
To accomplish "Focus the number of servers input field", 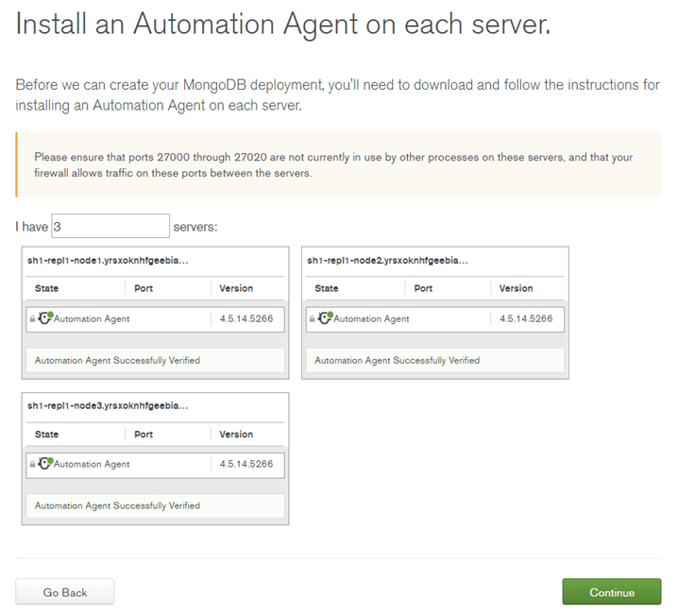I will (110, 226).
